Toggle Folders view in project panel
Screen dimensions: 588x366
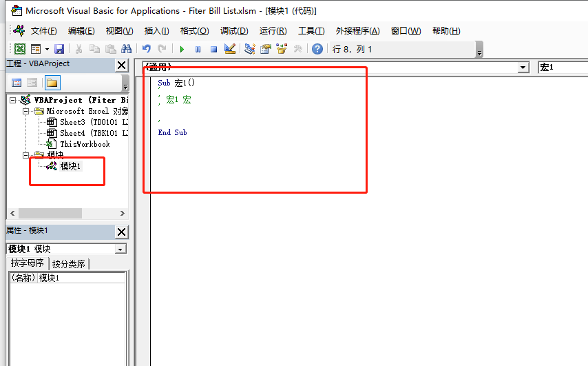(x=52, y=83)
